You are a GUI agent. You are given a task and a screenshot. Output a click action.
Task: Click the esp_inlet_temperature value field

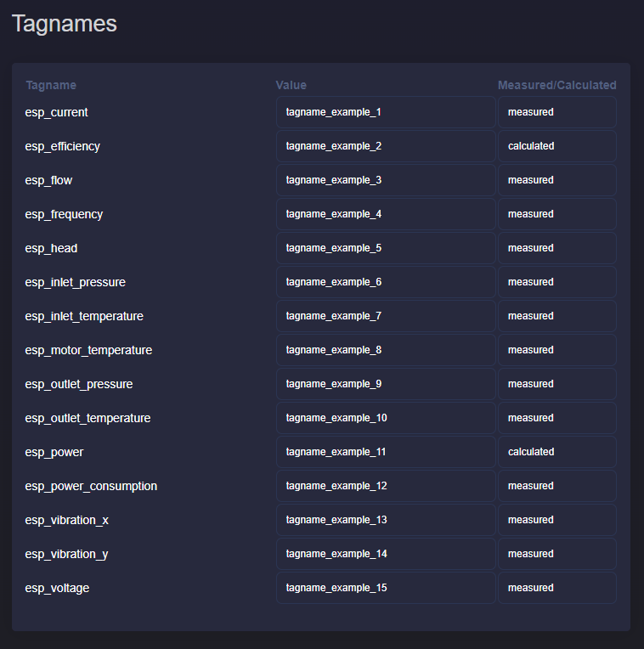[x=385, y=316]
